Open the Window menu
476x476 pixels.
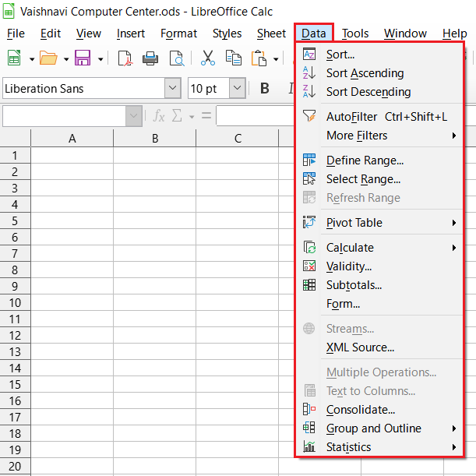[x=405, y=33]
